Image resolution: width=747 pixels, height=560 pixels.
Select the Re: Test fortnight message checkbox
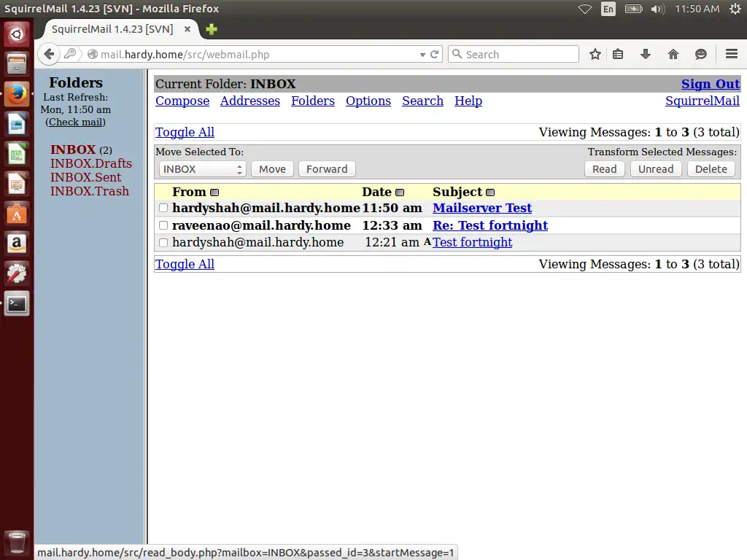tap(163, 225)
